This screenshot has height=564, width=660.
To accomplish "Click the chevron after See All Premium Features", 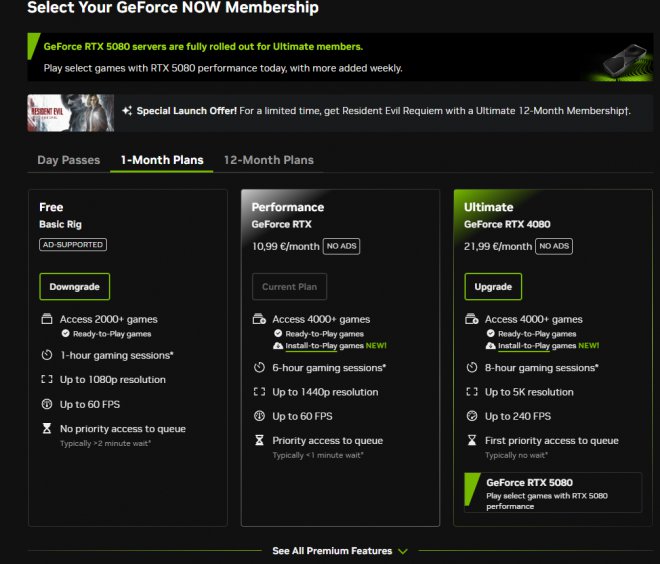I will tap(403, 551).
